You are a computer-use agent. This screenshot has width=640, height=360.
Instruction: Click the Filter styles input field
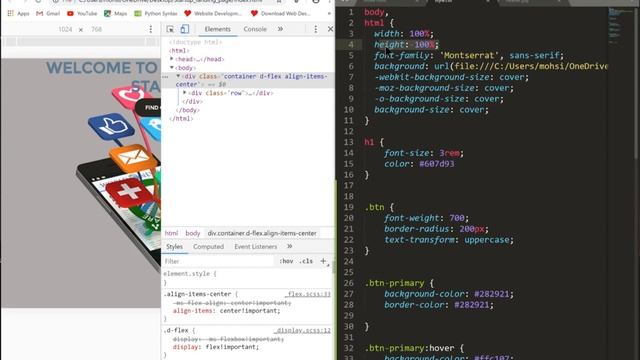(218, 261)
